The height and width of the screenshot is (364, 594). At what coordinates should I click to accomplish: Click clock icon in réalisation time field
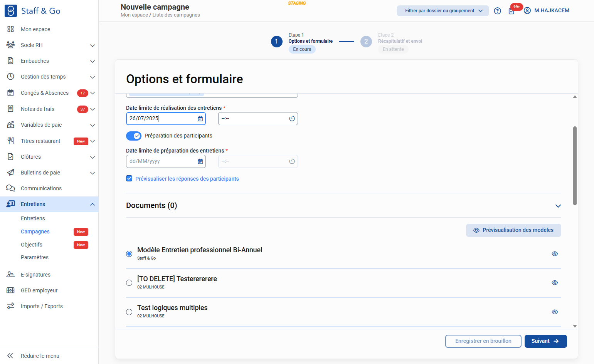click(292, 119)
